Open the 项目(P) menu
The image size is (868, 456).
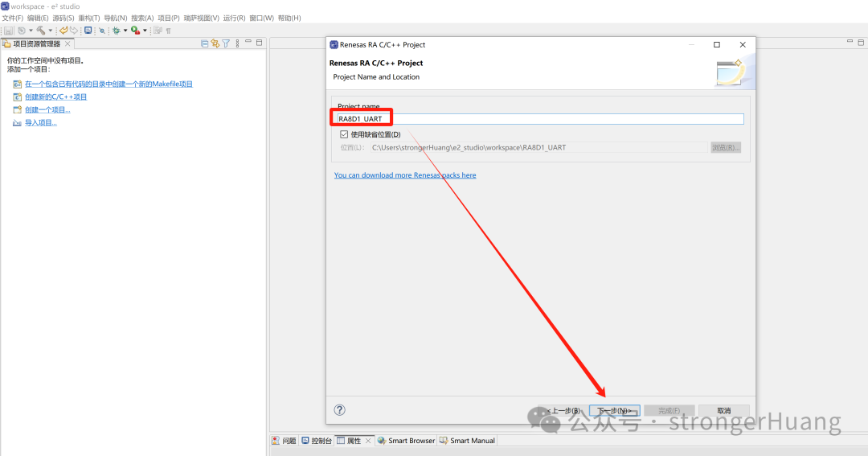[x=169, y=18]
